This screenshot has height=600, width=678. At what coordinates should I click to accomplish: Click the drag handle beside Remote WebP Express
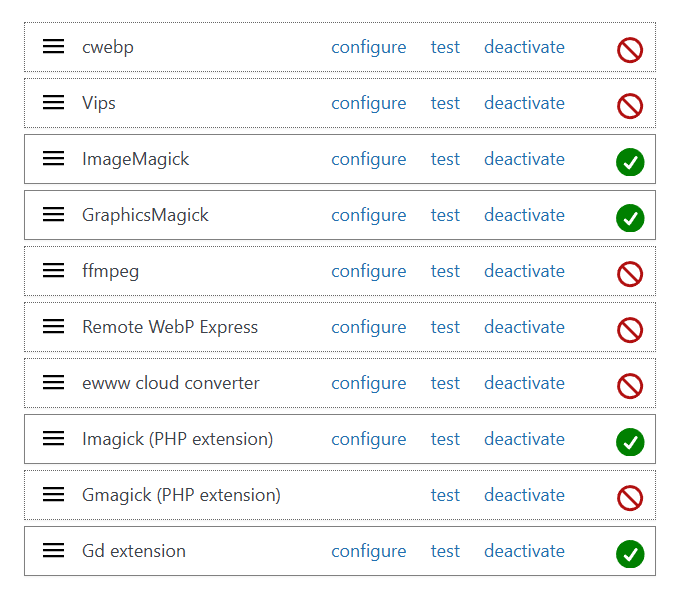pyautogui.click(x=54, y=327)
